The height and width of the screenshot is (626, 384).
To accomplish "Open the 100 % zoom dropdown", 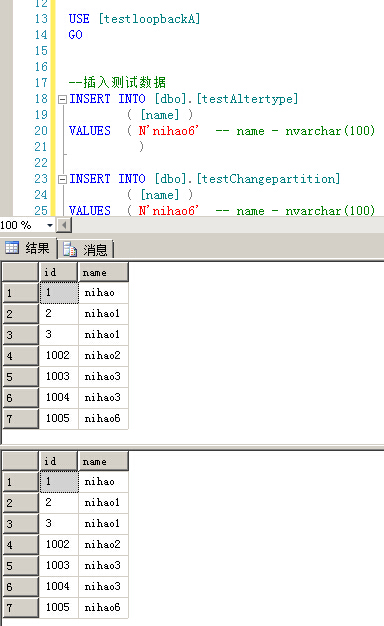I will [49, 225].
